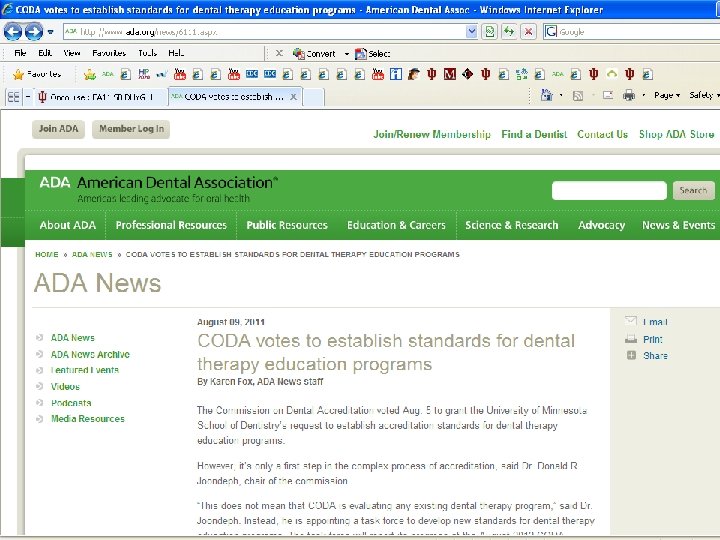Click the RSS feeds icon in command bar
This screenshot has width=720, height=540.
[x=578, y=96]
